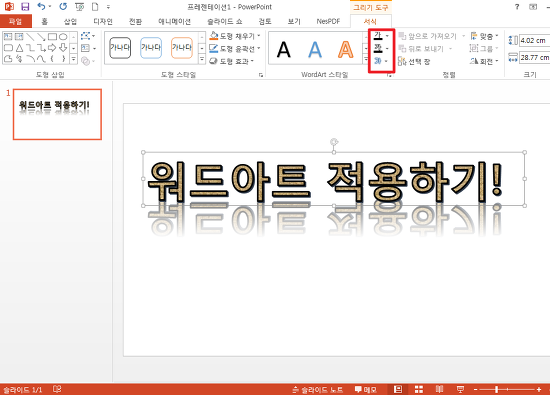
Task: Expand the shapes gallery More button
Action: [74, 59]
